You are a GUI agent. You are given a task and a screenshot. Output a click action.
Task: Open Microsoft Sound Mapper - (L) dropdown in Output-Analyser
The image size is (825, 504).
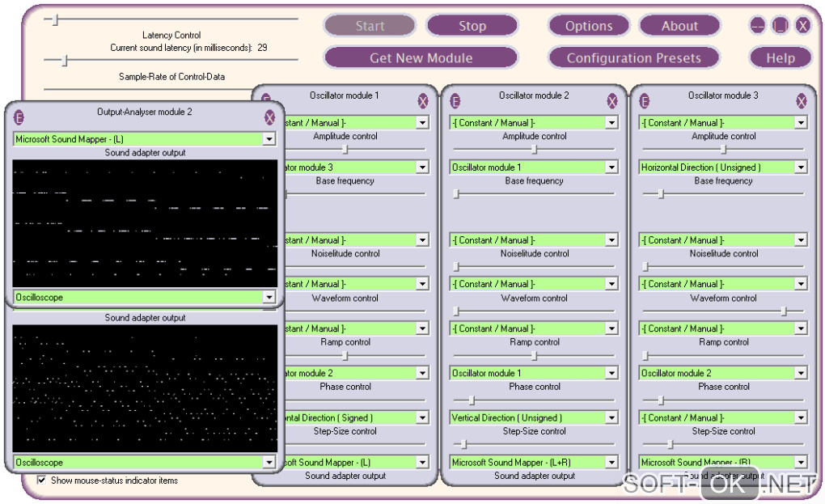click(144, 139)
